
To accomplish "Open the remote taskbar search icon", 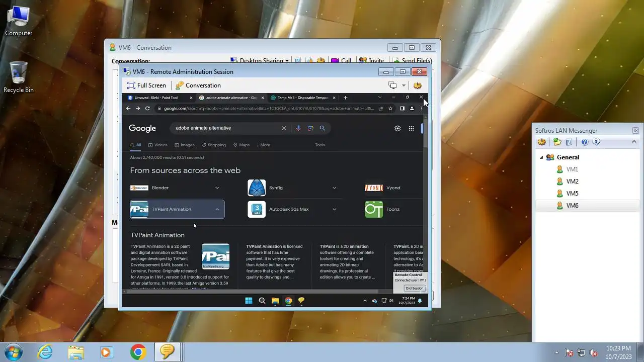I will point(262,301).
